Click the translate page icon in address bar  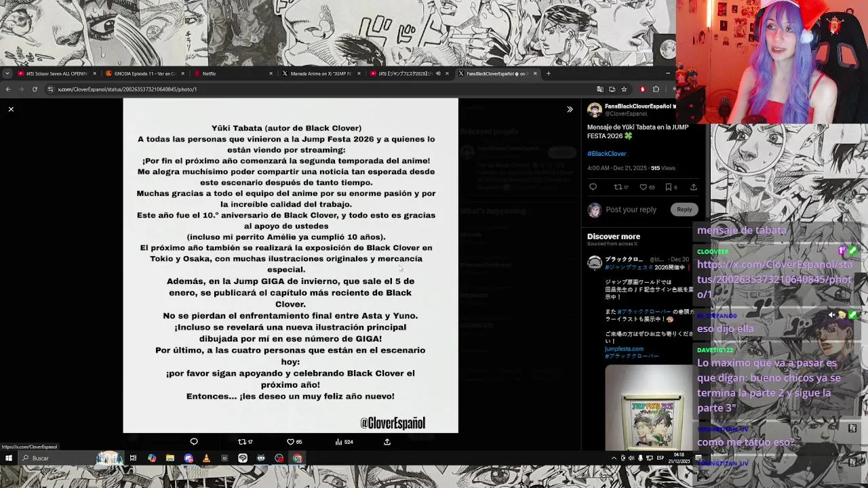[599, 89]
